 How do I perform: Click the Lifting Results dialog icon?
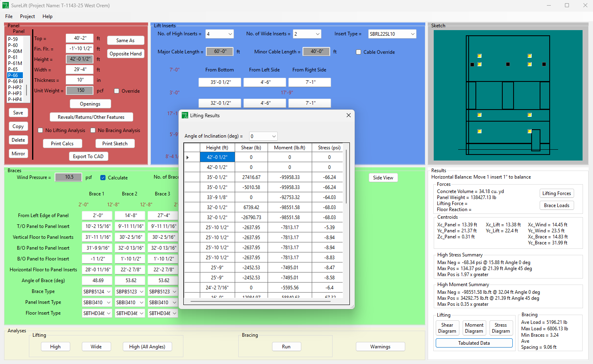coord(185,115)
